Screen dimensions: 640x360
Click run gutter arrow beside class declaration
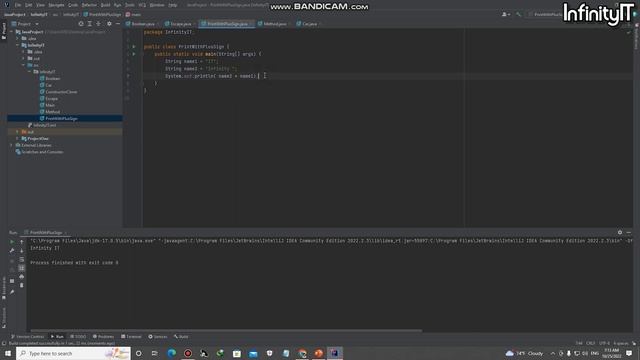(133, 47)
